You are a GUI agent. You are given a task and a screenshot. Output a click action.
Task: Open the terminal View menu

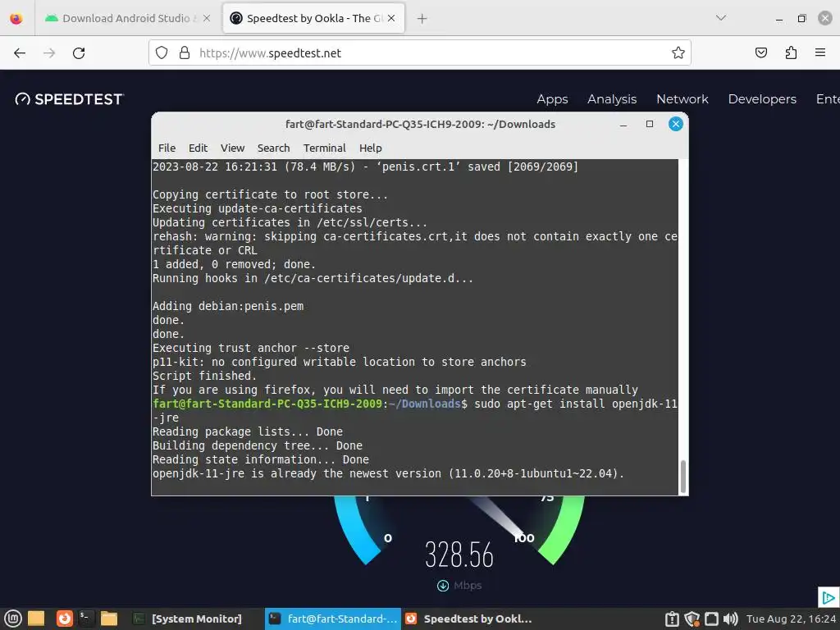[232, 148]
